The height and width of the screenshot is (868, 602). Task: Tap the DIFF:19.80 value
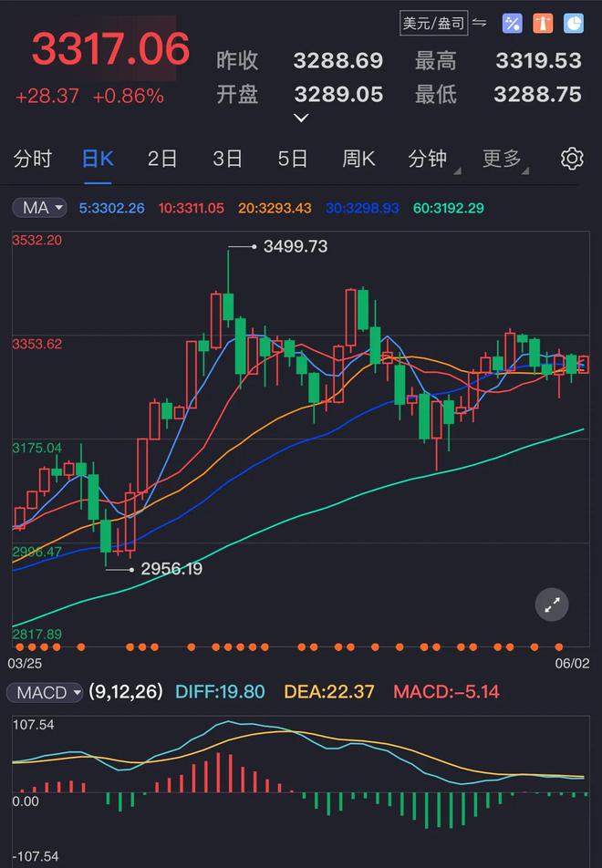pyautogui.click(x=220, y=691)
